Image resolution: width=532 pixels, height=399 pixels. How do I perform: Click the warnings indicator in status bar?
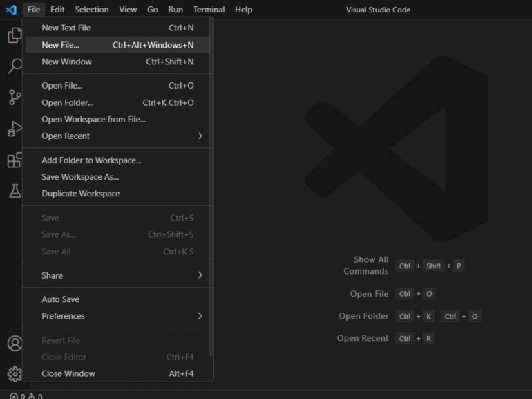[35, 396]
